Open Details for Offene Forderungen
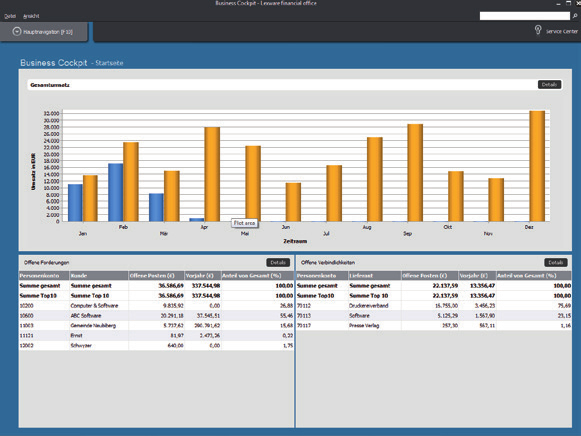 278,262
